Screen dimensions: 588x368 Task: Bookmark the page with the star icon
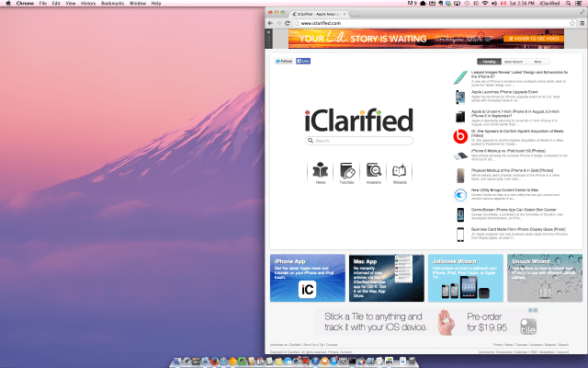point(572,23)
